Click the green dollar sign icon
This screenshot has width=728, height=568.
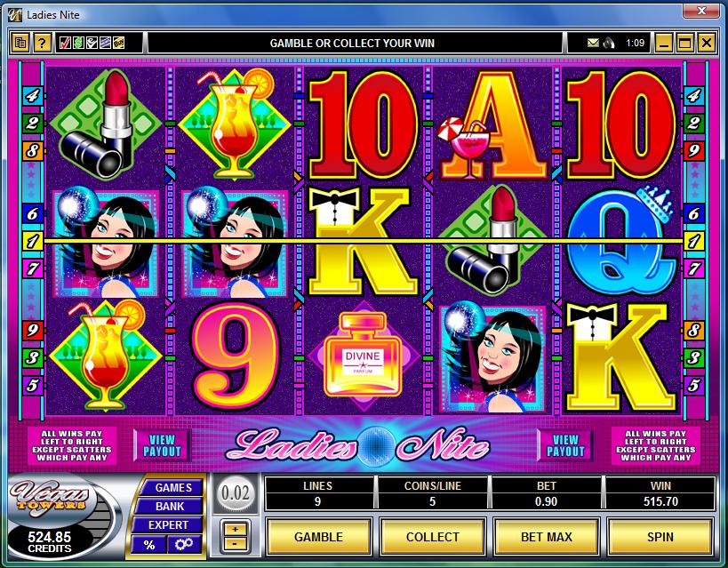click(x=78, y=44)
